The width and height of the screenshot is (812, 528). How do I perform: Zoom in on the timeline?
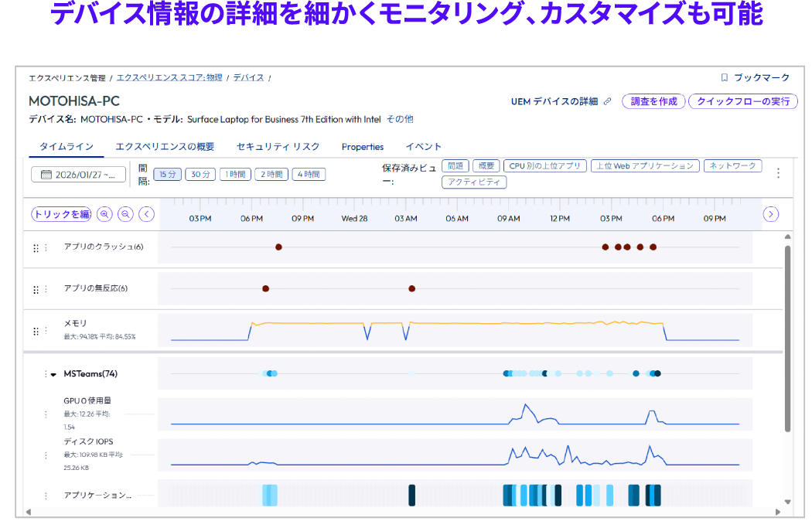(104, 214)
